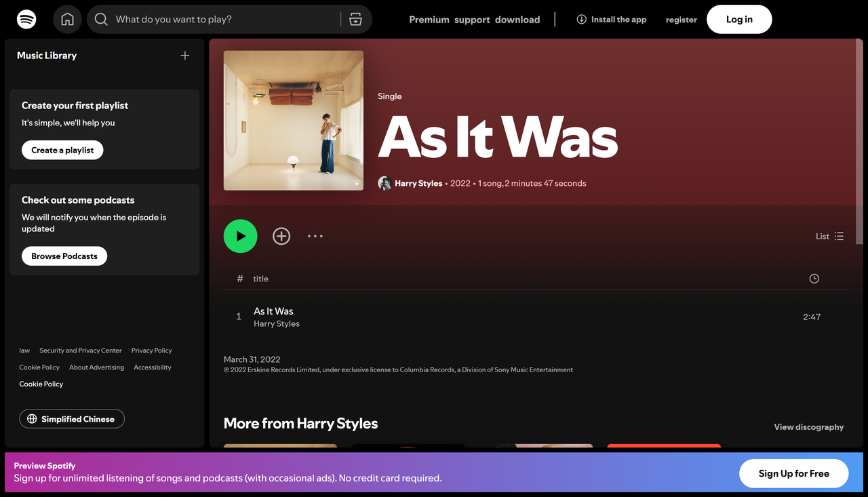Click the release date March 31, 2022
This screenshot has height=497, width=868.
click(252, 359)
